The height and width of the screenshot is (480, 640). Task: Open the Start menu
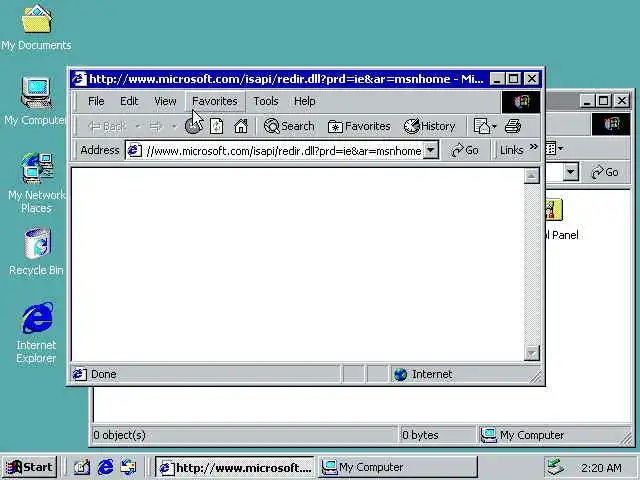tap(29, 467)
